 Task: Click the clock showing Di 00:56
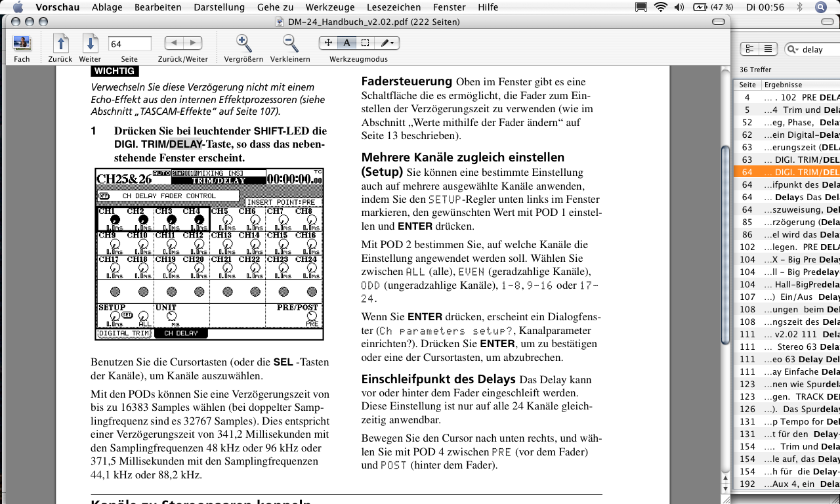tap(765, 7)
